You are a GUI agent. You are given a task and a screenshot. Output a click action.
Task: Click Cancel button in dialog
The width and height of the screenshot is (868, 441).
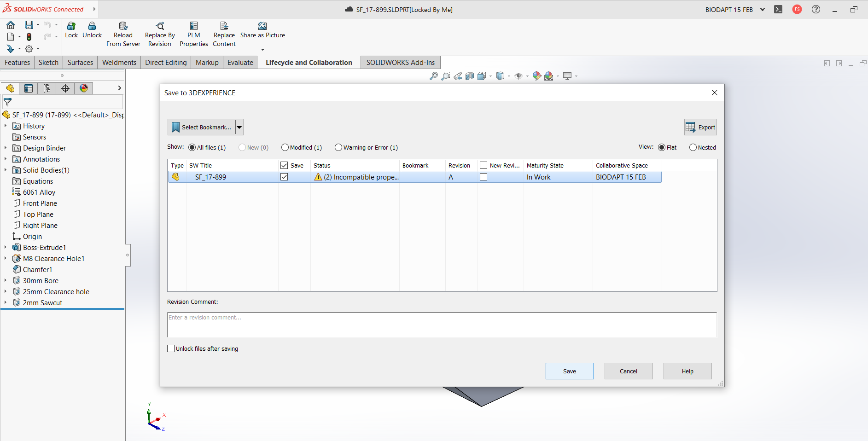point(629,371)
